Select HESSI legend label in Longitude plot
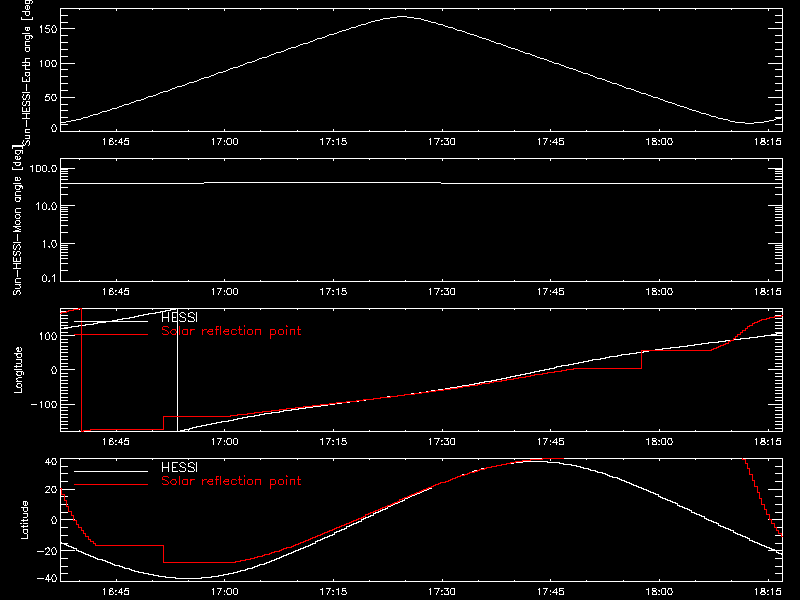The width and height of the screenshot is (800, 600). coord(179,317)
